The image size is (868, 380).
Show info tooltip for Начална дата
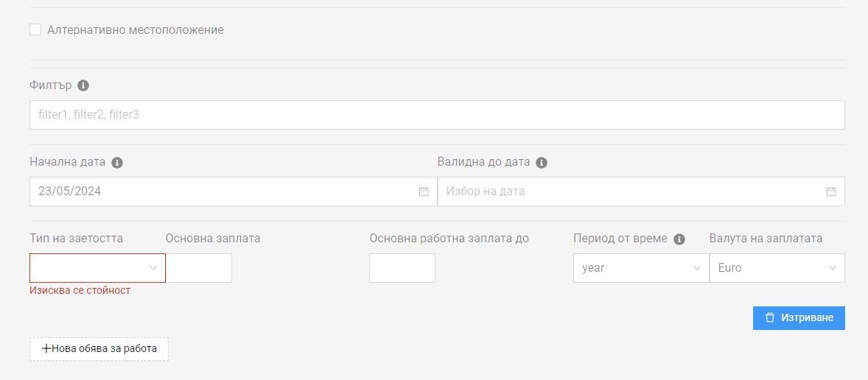(117, 163)
